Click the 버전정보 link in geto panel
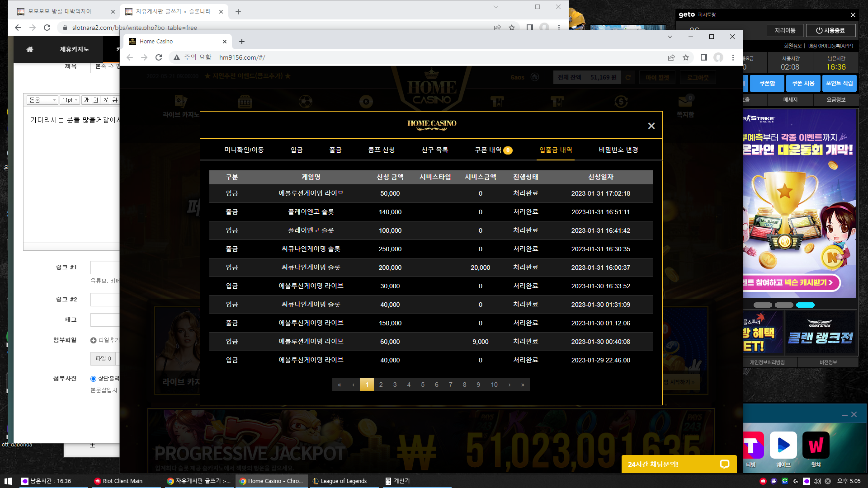This screenshot has width=868, height=488. point(828,362)
